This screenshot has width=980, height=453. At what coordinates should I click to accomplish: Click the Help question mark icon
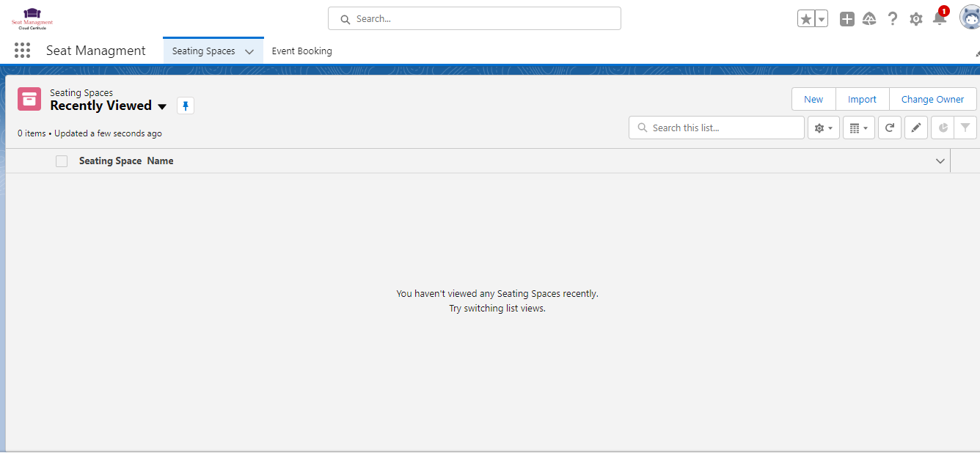(x=893, y=19)
